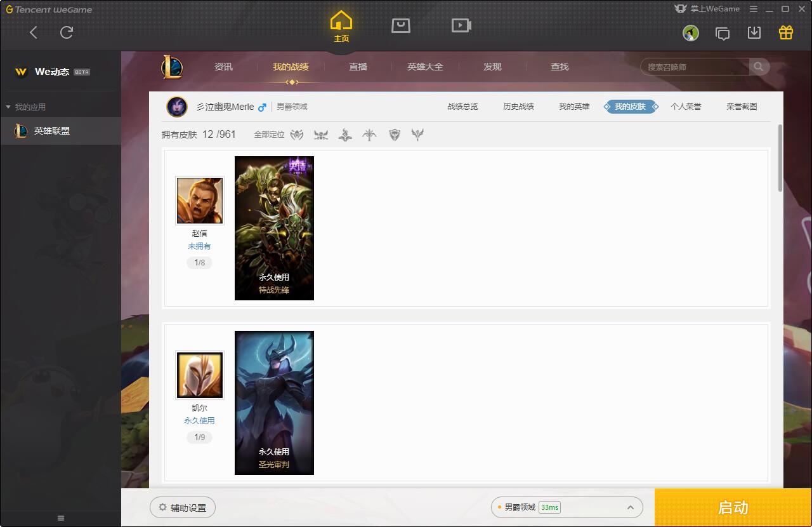The image size is (812, 527).
Task: Open 辅助设置 settings button
Action: tap(183, 508)
